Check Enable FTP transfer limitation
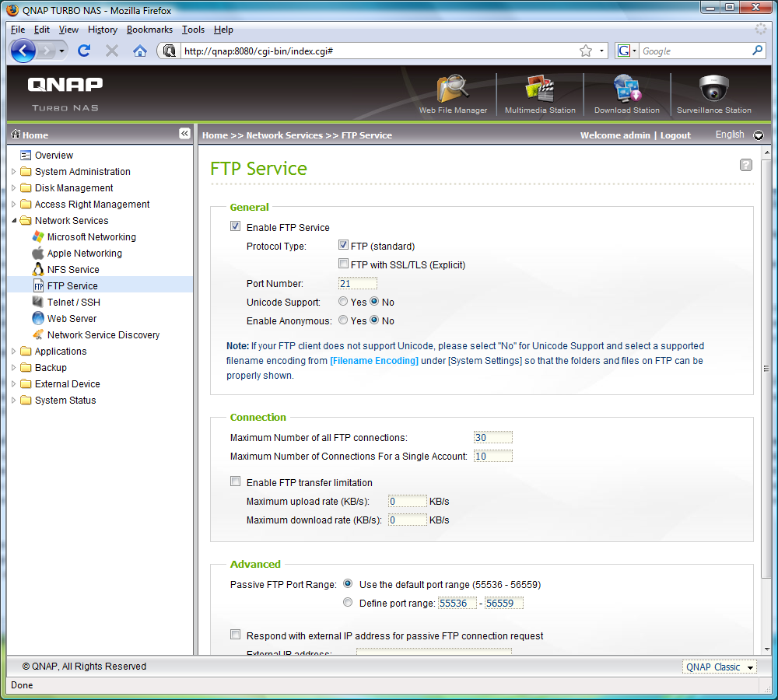This screenshot has height=700, width=778. tap(235, 481)
